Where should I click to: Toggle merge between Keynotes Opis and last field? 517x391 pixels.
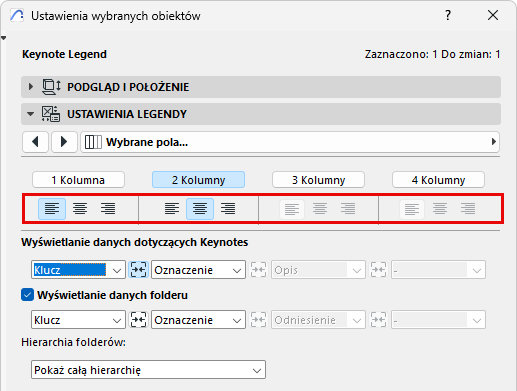378,270
